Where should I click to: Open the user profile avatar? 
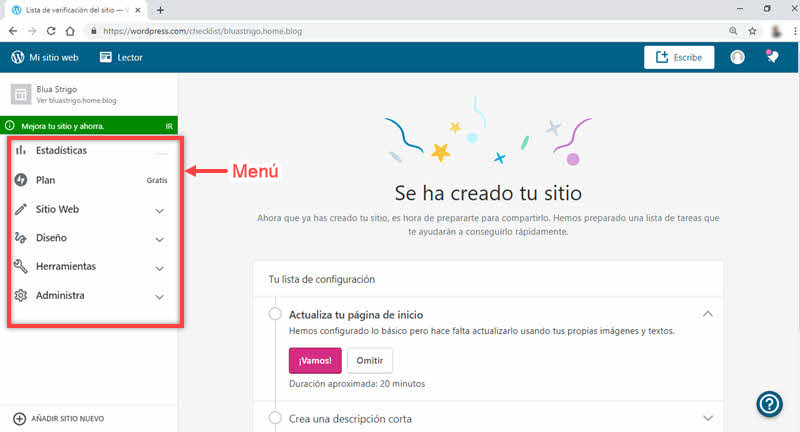pos(738,57)
